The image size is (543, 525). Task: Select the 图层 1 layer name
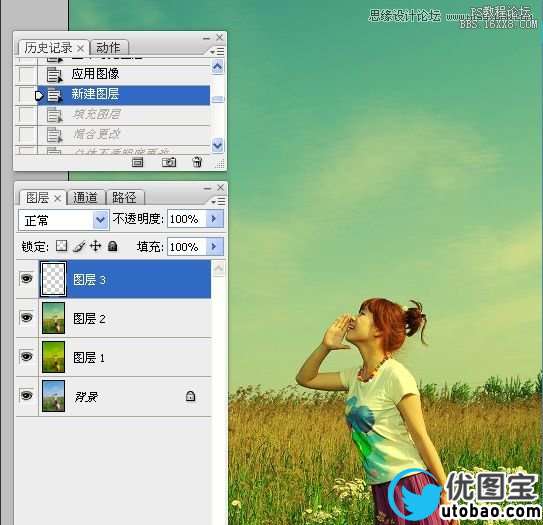(89, 358)
